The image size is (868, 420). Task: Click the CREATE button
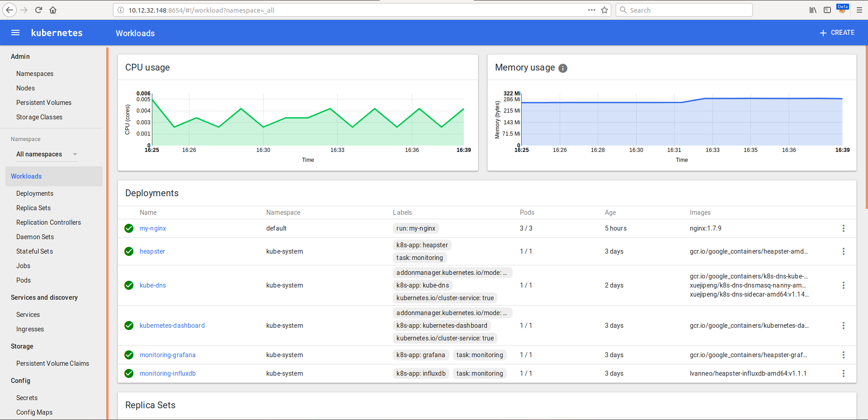[x=837, y=33]
